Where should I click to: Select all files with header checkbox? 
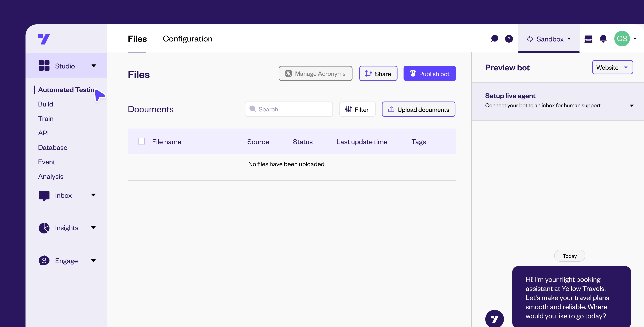point(141,141)
